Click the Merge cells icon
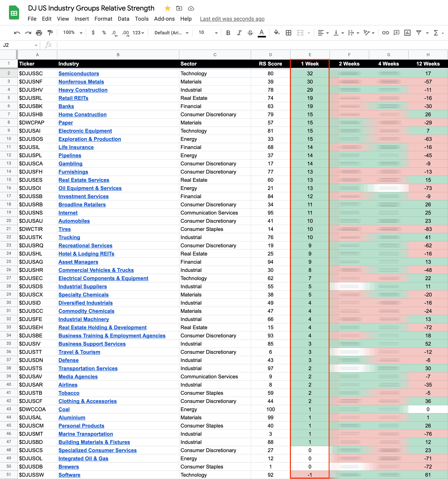 click(300, 33)
